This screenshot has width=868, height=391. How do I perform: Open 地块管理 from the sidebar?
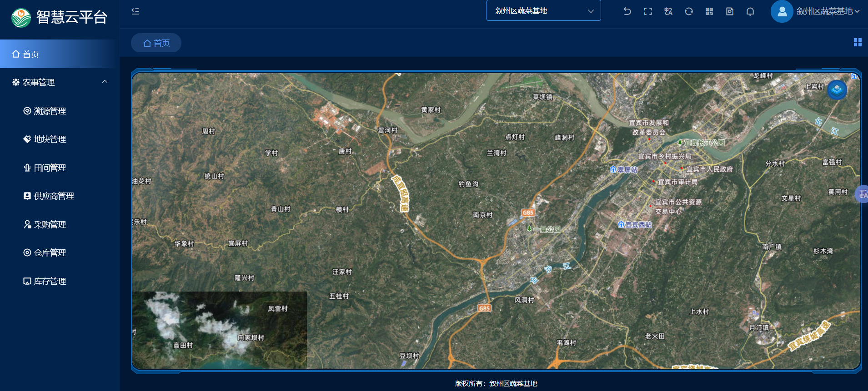[x=50, y=139]
